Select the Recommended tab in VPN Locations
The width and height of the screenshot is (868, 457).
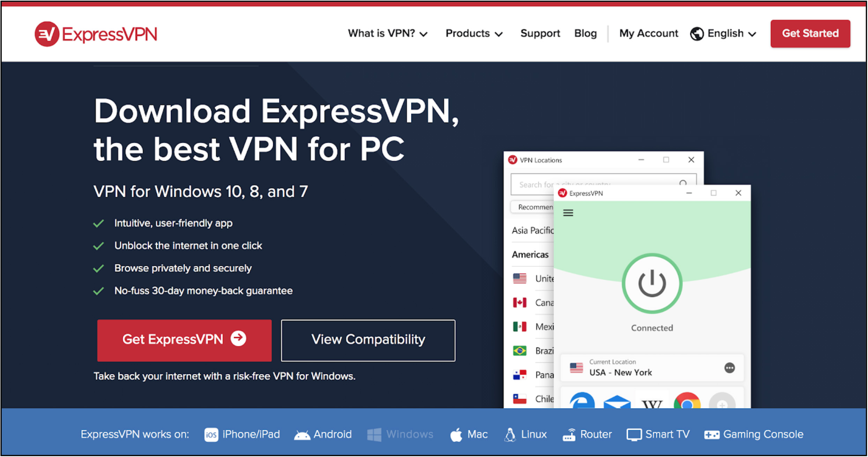[532, 207]
